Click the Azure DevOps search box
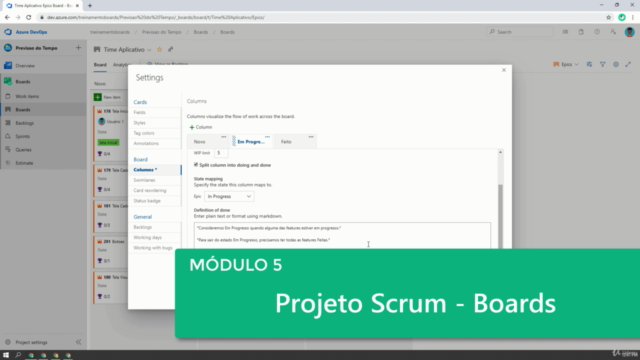The height and width of the screenshot is (360, 640). pos(520,32)
